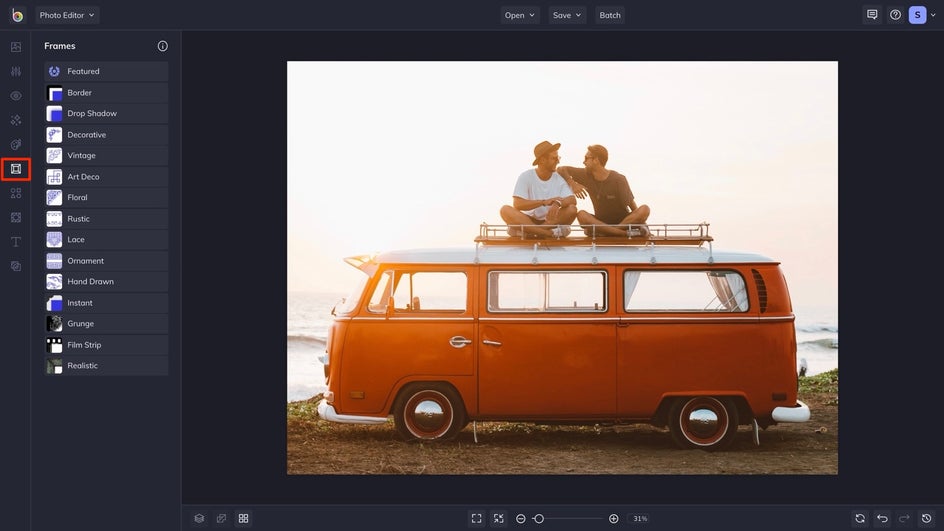Choose the Ornament frames category

[x=106, y=261]
